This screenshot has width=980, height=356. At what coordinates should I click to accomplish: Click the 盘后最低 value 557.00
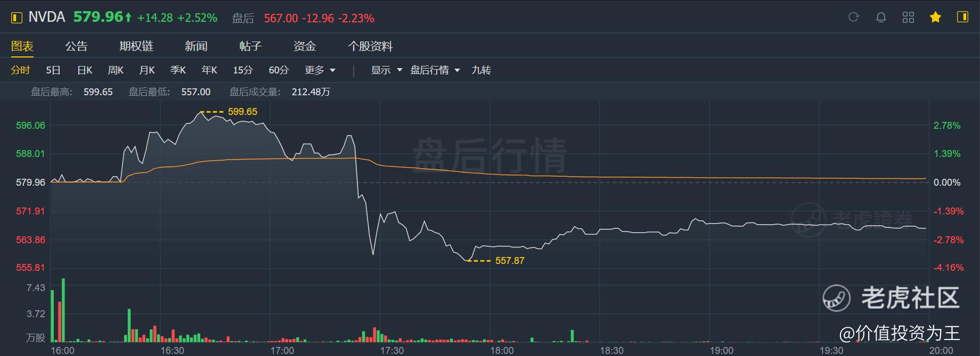click(x=196, y=92)
